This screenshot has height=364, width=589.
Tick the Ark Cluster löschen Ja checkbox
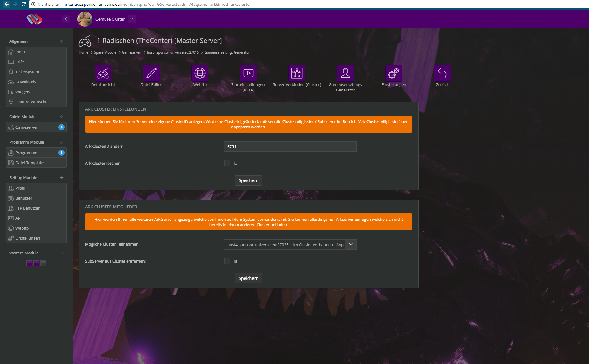click(x=227, y=163)
